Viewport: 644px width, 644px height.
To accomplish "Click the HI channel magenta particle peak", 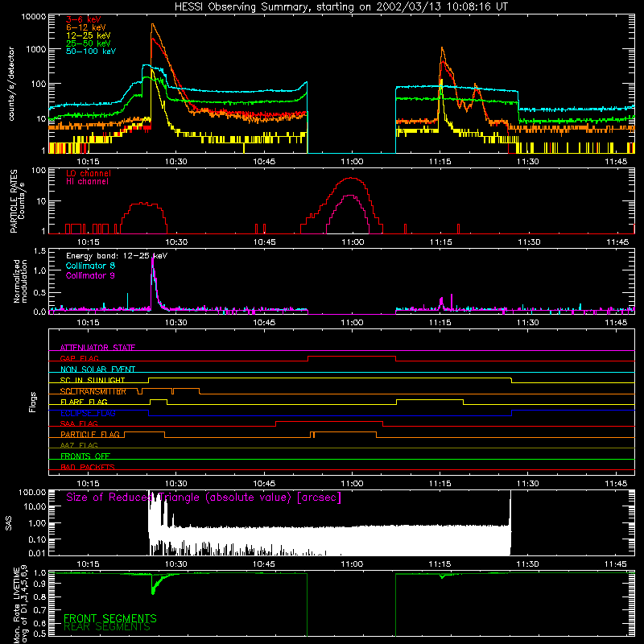I will coord(350,196).
